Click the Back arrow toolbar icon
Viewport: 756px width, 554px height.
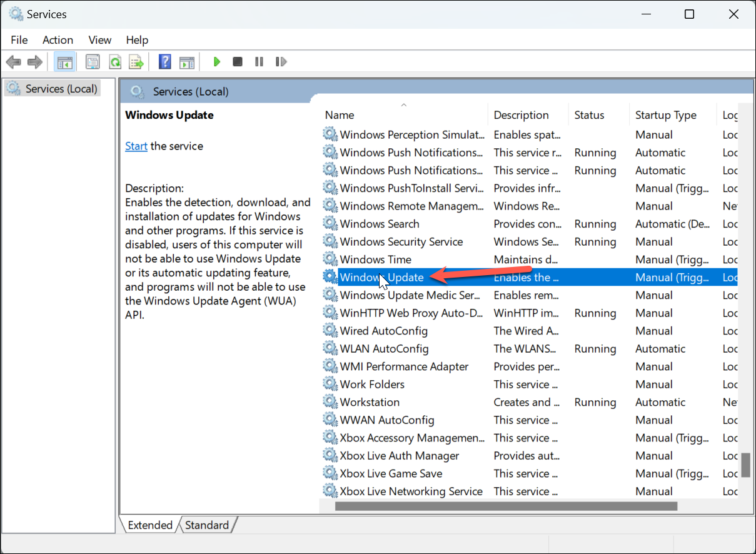click(x=13, y=62)
